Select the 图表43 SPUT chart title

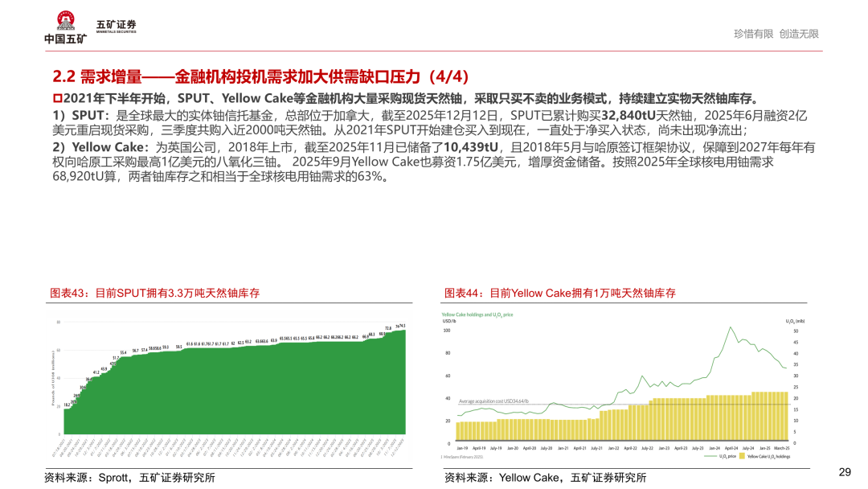coord(155,294)
